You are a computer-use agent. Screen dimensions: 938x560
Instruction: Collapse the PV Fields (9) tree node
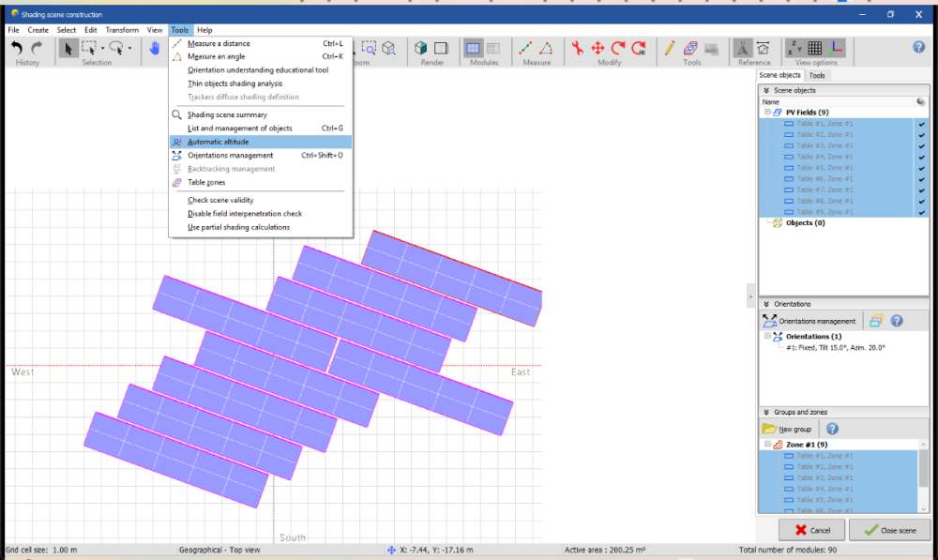point(767,113)
